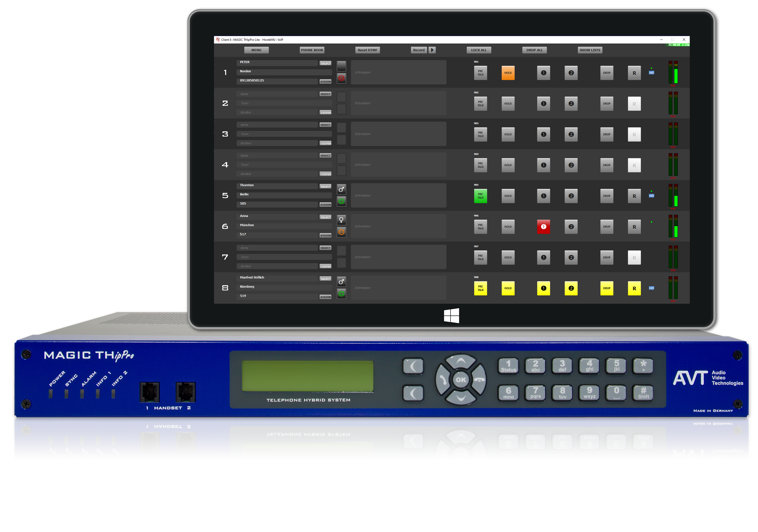The image size is (758, 532).
Task: Open the PHONE BOOK
Action: point(312,50)
